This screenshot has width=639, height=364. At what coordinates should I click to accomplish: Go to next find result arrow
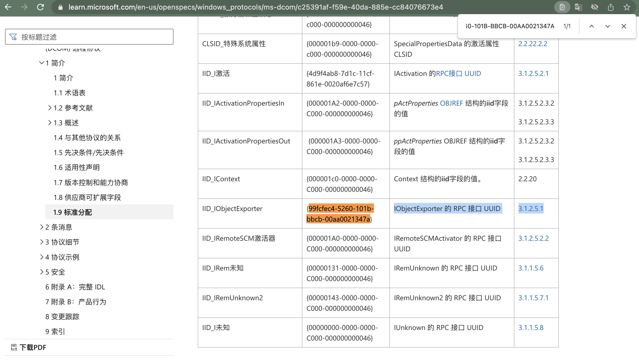coord(607,26)
